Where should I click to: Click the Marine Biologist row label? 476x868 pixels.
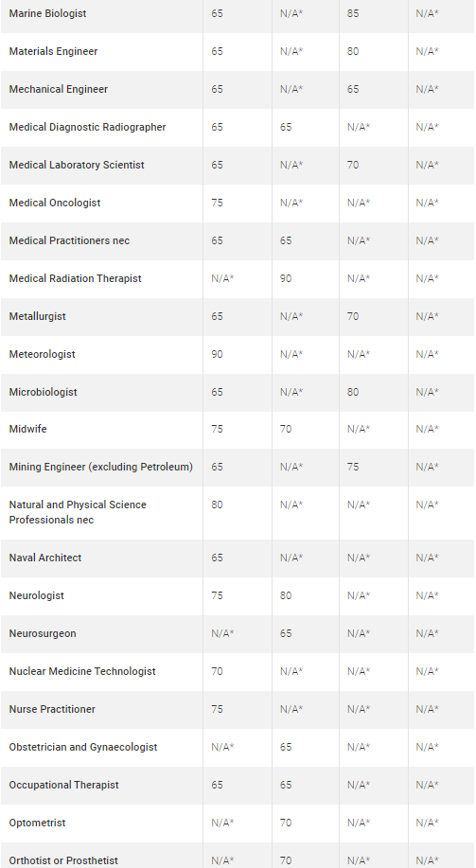(47, 14)
